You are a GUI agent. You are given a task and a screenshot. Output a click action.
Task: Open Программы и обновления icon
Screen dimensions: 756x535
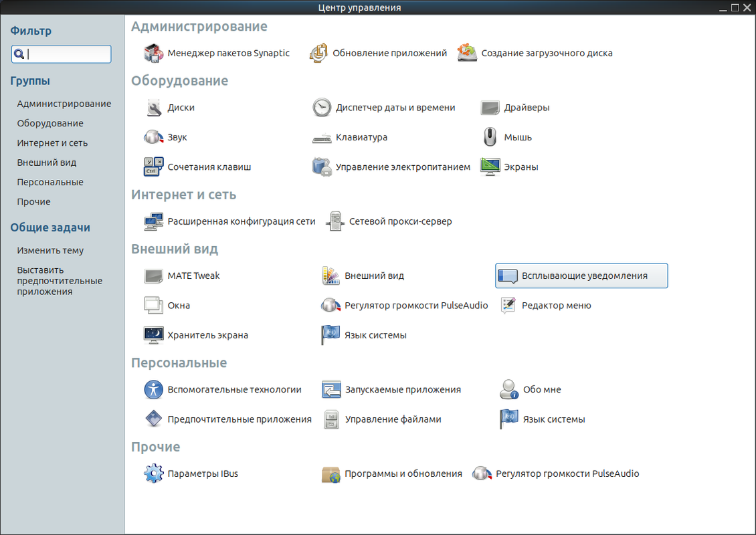pos(330,473)
